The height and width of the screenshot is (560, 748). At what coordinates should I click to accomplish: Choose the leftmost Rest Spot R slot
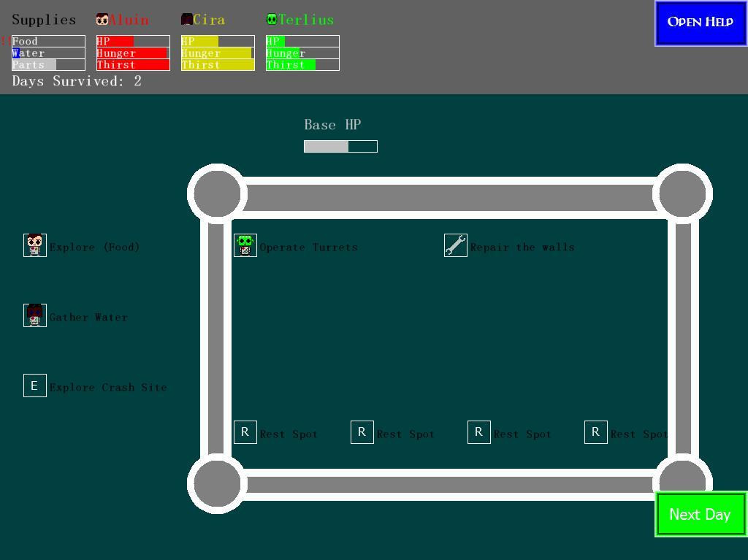pos(245,432)
